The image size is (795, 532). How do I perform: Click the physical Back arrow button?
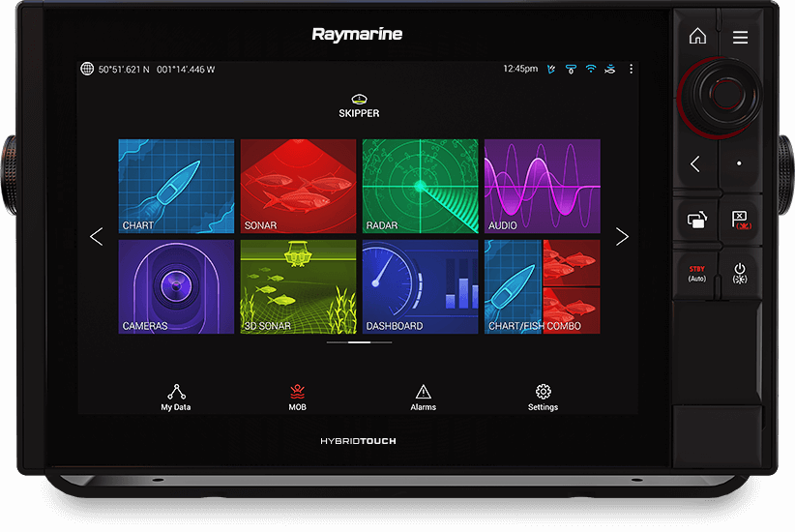click(695, 163)
